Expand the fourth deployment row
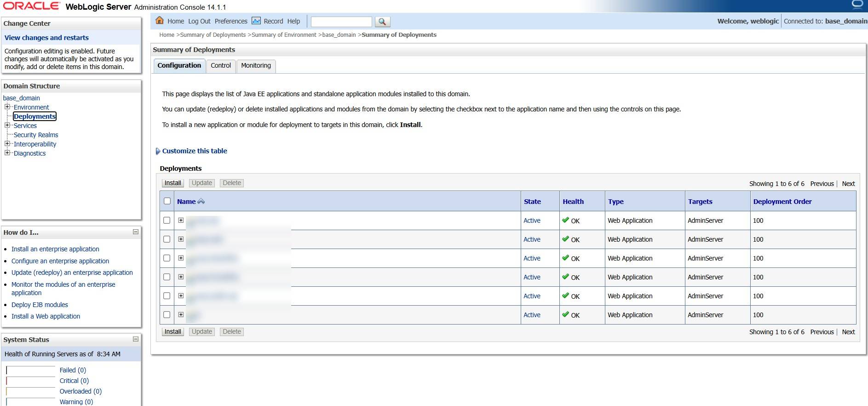This screenshot has height=406, width=868. pos(181,277)
